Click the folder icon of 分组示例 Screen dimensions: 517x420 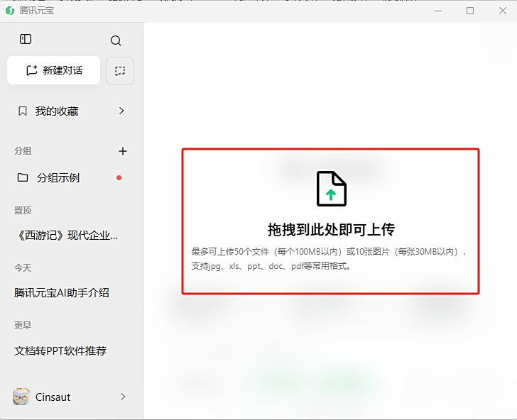click(x=23, y=177)
